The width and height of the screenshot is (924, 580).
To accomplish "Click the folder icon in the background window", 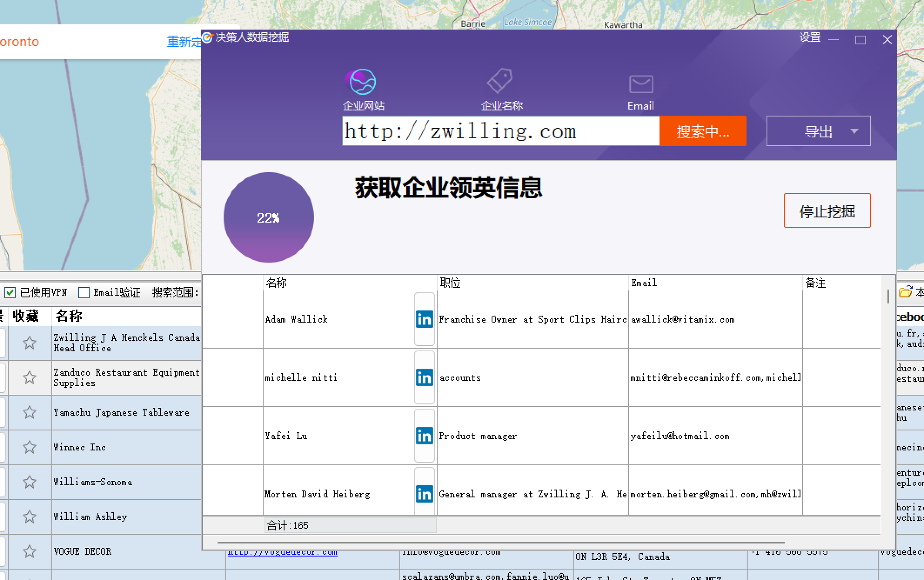I will pos(905,292).
